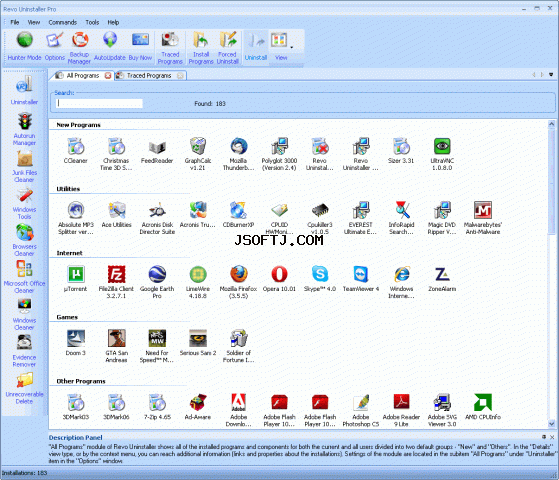Click the tab scroll left arrow

tap(534, 75)
